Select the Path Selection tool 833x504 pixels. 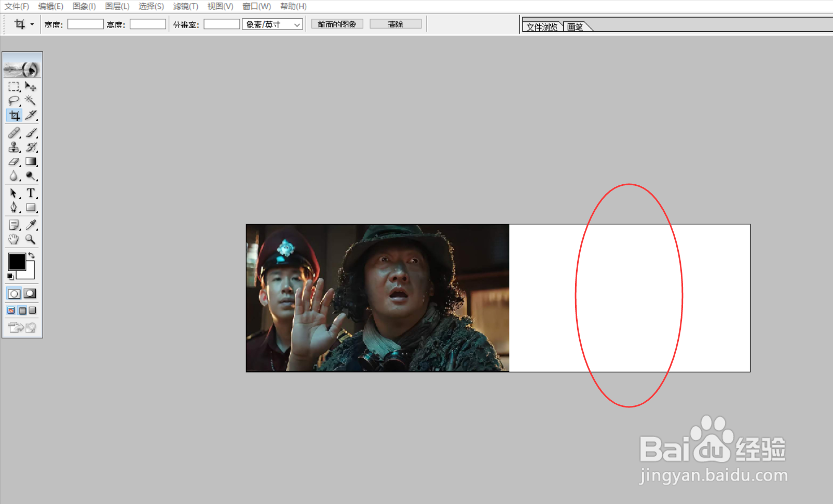click(14, 193)
